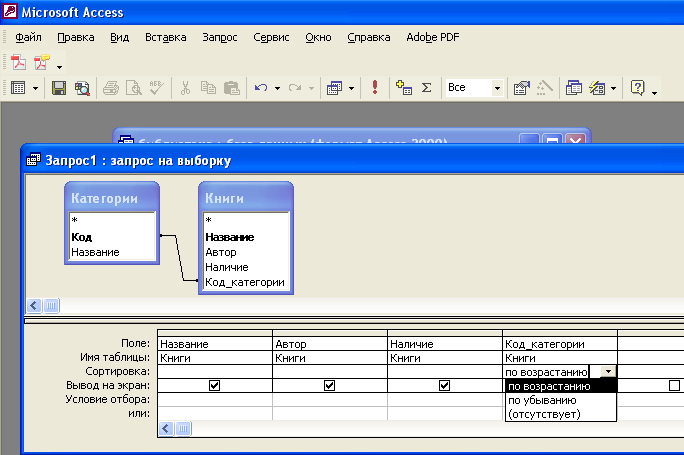Screen dimensions: 684x455
Task: Select по возрастанию sort option in list
Action: pyautogui.click(x=561, y=386)
